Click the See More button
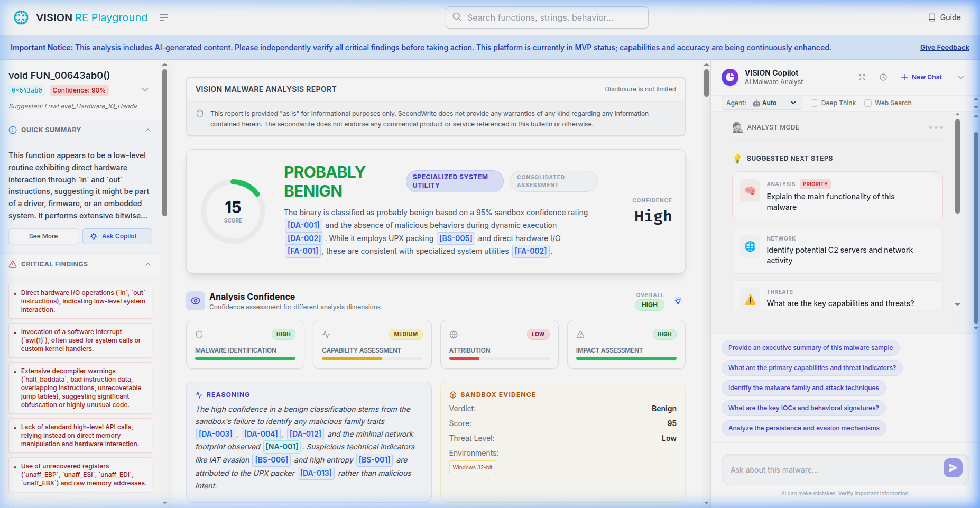The image size is (980, 508). pyautogui.click(x=43, y=236)
